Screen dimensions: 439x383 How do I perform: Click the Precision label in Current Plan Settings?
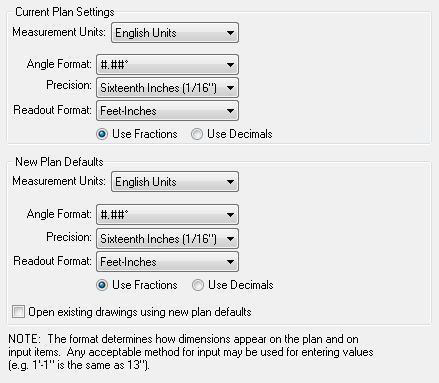[x=69, y=85]
